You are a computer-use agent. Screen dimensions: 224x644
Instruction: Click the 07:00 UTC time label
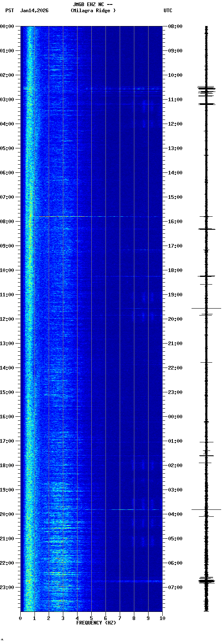(x=175, y=587)
